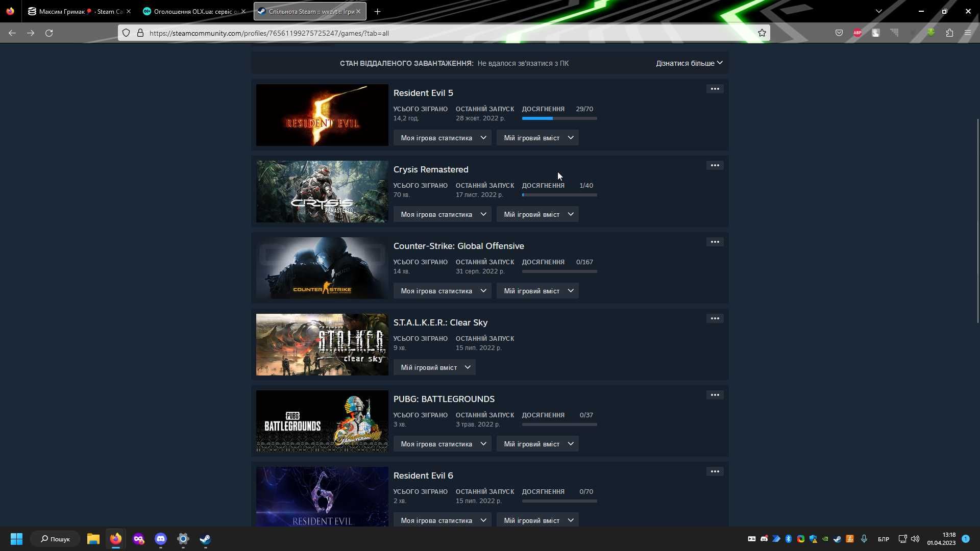The width and height of the screenshot is (980, 551).
Task: Expand the 'Дізнатися більше' learn more section
Action: 689,63
